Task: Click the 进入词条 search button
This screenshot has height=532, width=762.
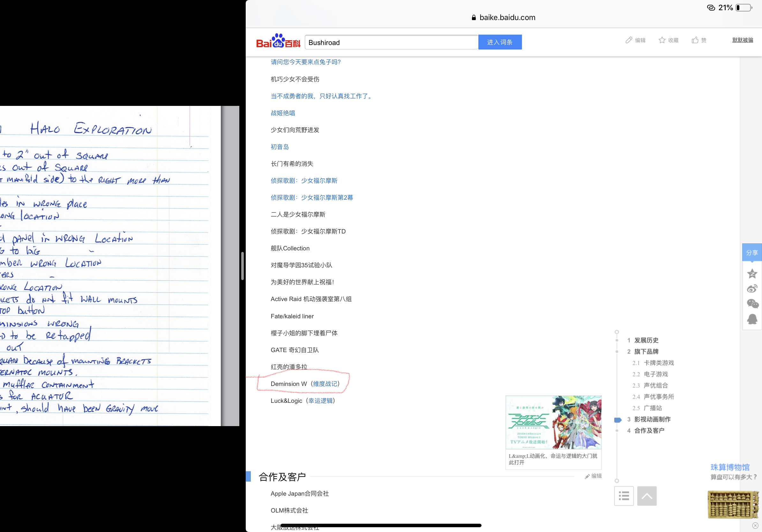Action: tap(499, 42)
